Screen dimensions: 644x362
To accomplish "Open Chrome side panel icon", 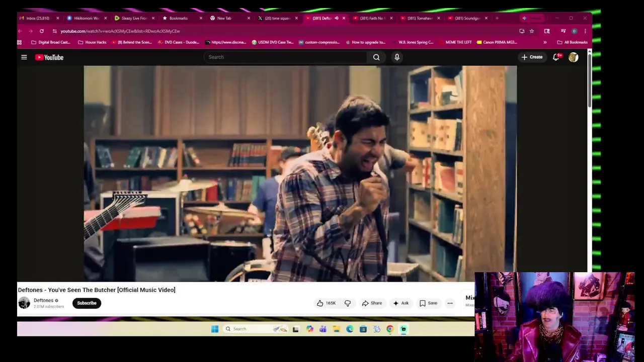I will point(547,31).
